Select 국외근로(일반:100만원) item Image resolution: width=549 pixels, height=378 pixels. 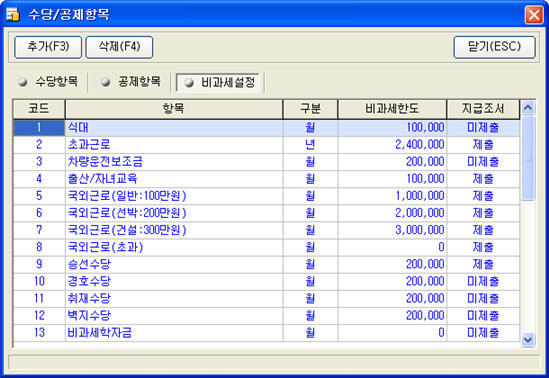click(174, 196)
